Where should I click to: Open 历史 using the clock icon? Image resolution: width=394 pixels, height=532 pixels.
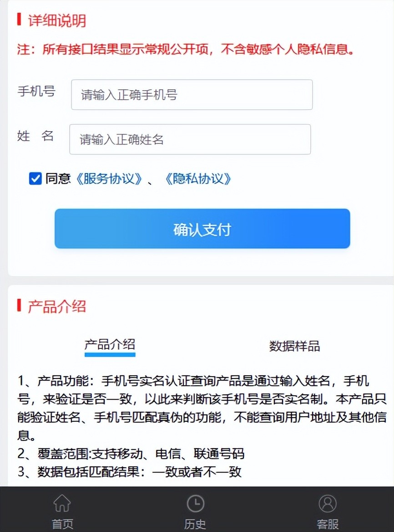[x=195, y=504]
